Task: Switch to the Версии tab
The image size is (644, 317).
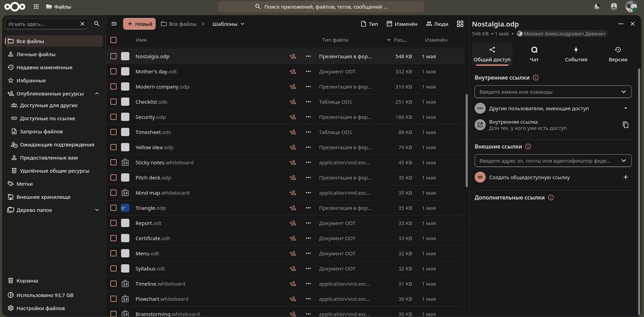Action: tap(618, 54)
